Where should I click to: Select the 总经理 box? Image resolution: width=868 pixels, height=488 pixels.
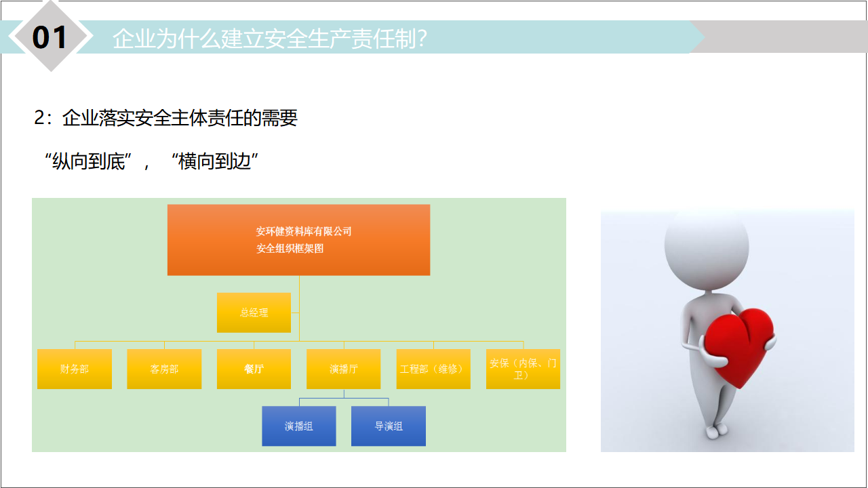254,312
